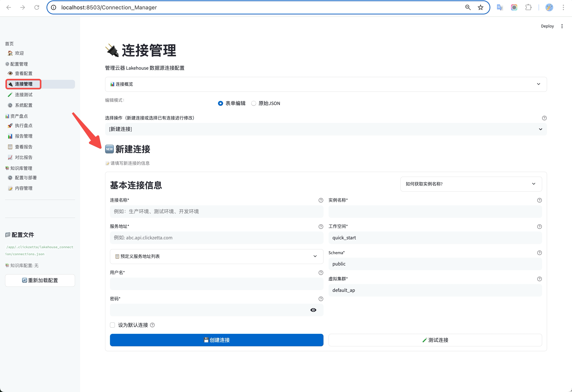Click into the 服务地址 input field
This screenshot has width=572, height=392.
[x=216, y=238]
